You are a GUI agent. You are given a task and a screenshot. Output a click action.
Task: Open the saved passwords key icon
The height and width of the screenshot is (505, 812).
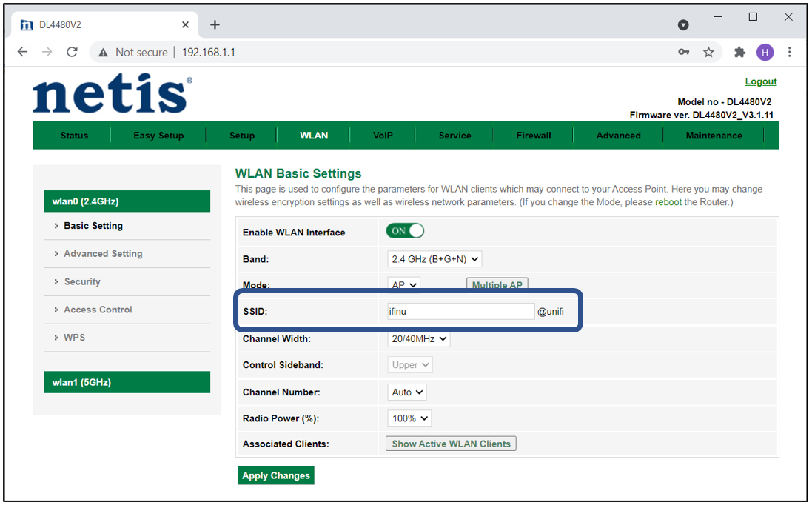pos(684,52)
